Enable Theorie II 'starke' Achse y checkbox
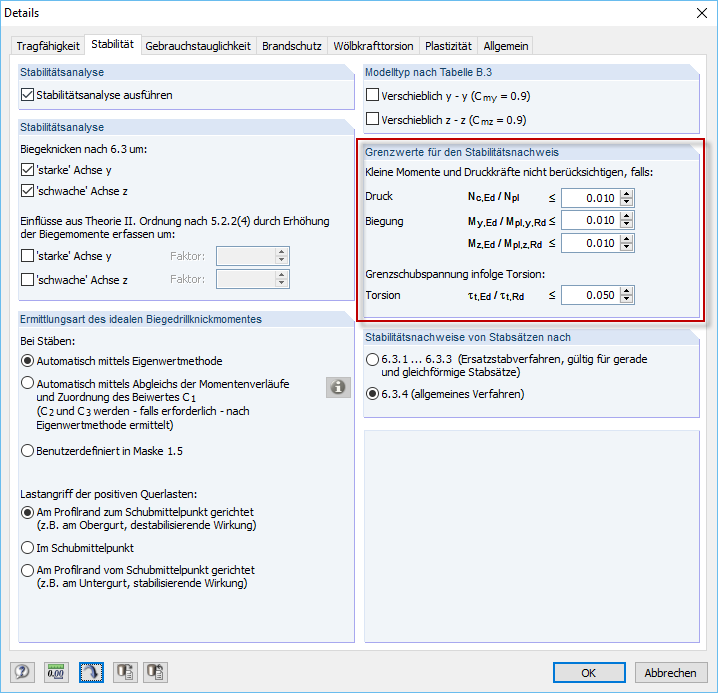This screenshot has height=693, width=718. tap(27, 256)
